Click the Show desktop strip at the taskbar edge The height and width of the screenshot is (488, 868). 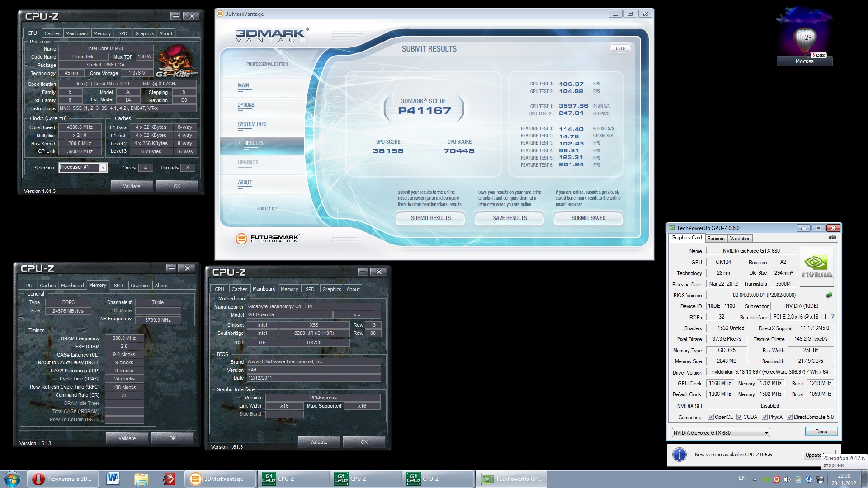pos(864,479)
